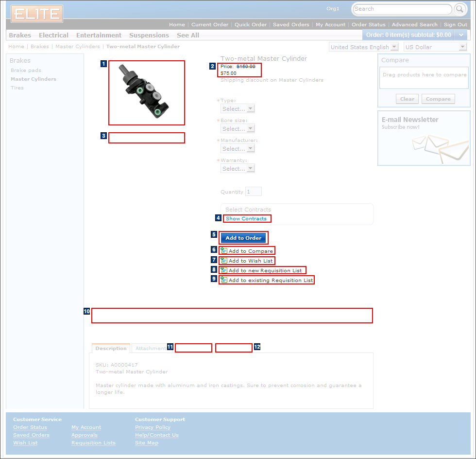The width and height of the screenshot is (476, 459).
Task: Click Add to new Requisition List text
Action: pyautogui.click(x=265, y=270)
